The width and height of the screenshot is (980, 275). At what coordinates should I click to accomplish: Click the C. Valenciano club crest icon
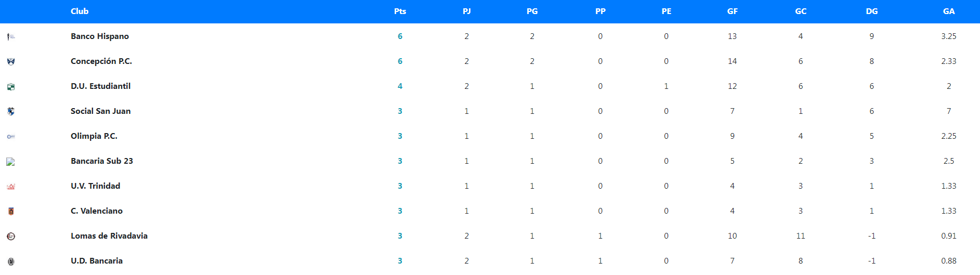point(11,211)
